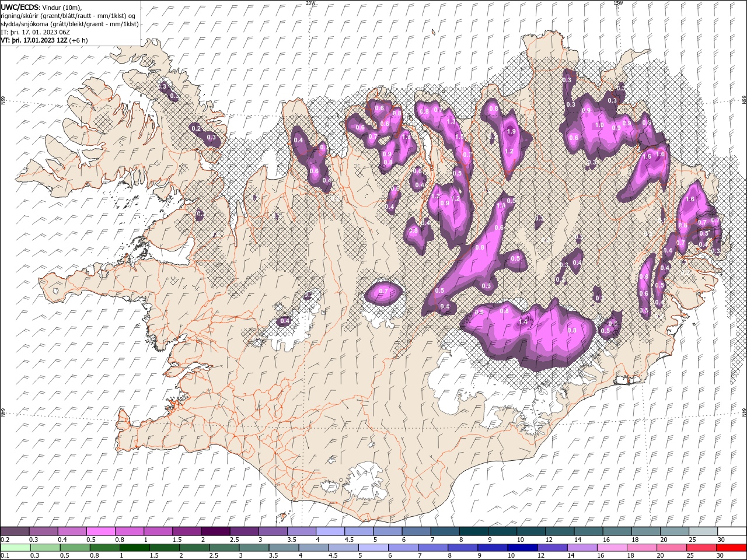This screenshot has height=560, width=747.
Task: Click the 'rigning/skúrir' description line
Action: (x=68, y=16)
